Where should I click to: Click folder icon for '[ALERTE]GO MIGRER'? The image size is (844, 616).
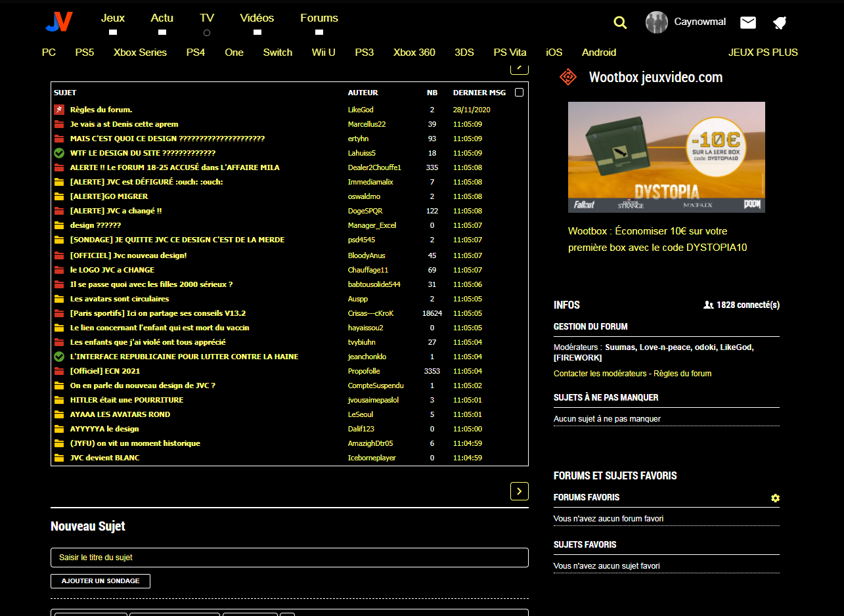point(59,196)
